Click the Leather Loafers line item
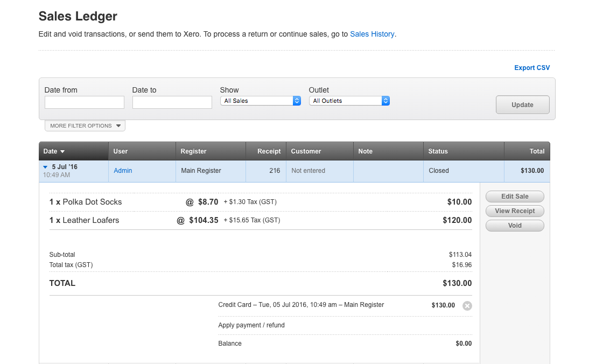Screen dimensions: 589x364 coord(84,221)
